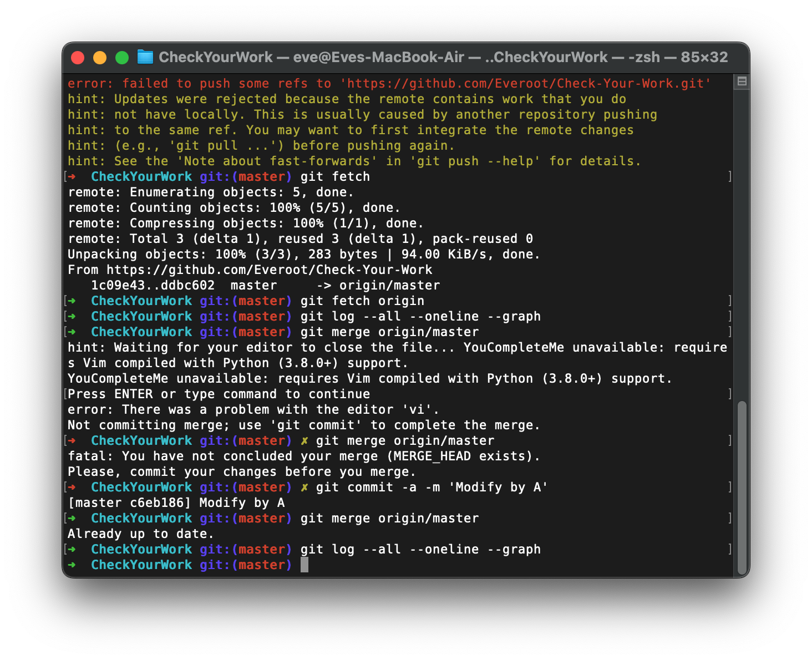Click 'fatal: You have not concluded your merge' line
This screenshot has width=812, height=660.
(x=304, y=456)
